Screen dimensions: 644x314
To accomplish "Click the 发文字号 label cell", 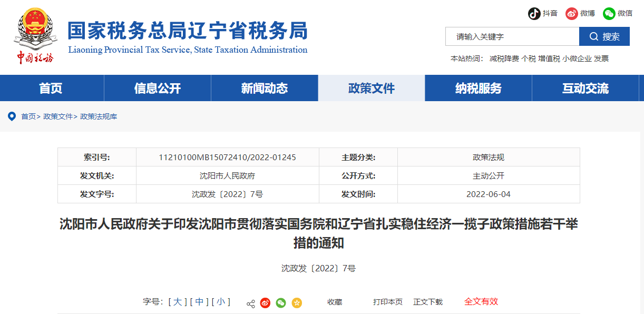I will point(97,194).
